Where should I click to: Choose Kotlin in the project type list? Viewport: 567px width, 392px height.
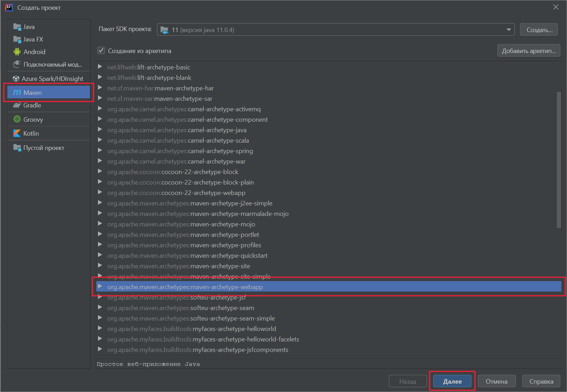[x=49, y=133]
